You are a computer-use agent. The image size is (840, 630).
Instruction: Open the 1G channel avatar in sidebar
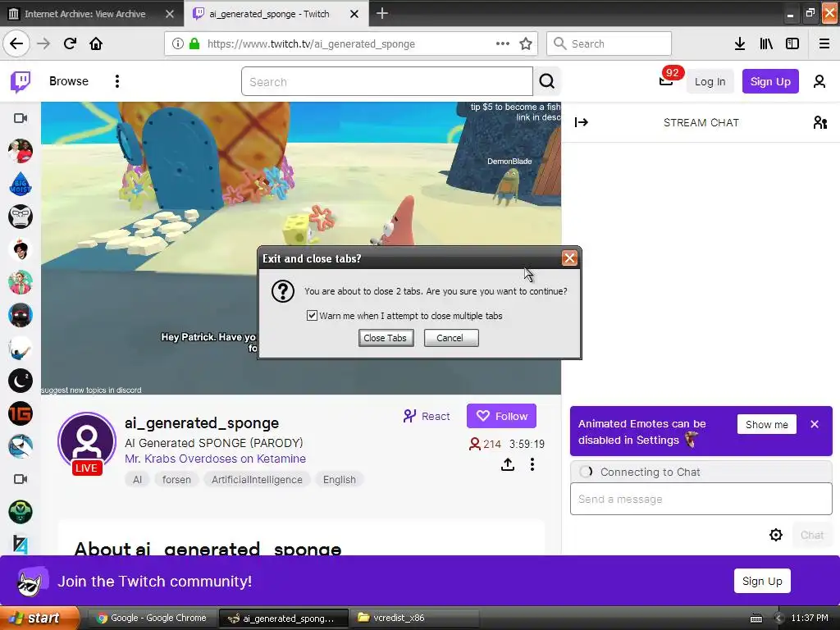pos(21,413)
